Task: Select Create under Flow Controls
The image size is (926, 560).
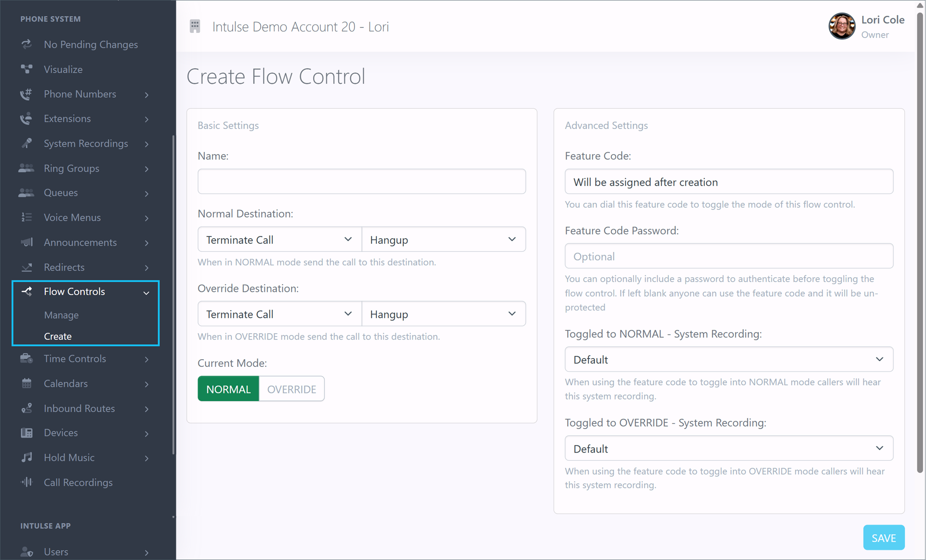Action: pyautogui.click(x=58, y=336)
